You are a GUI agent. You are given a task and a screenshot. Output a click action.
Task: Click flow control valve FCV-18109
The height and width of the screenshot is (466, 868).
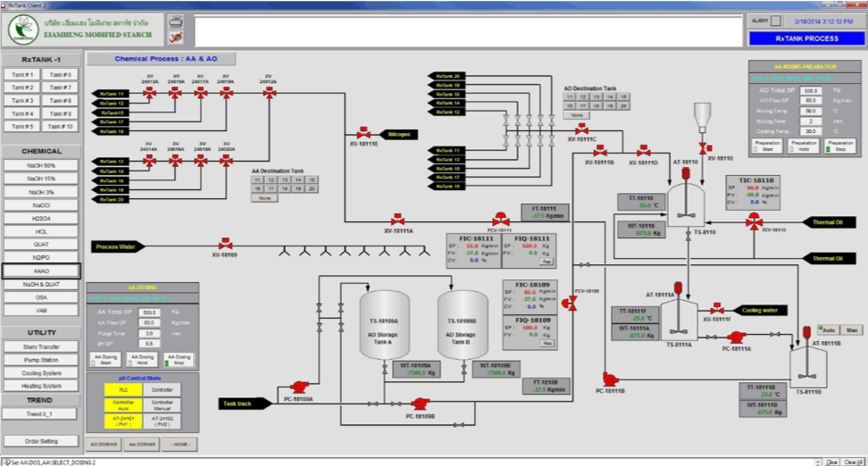570,303
